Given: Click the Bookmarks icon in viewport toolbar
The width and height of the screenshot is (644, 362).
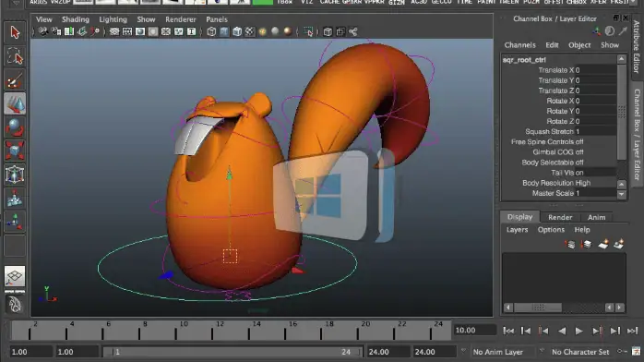Looking at the screenshot, I should [x=69, y=31].
